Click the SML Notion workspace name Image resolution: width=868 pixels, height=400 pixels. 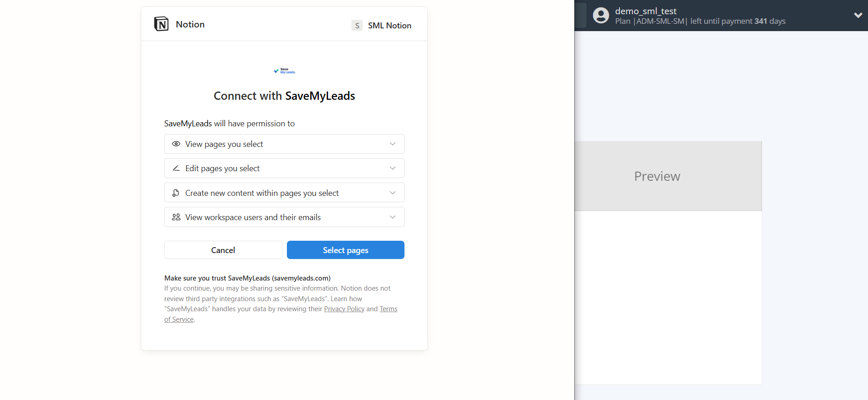(x=389, y=25)
